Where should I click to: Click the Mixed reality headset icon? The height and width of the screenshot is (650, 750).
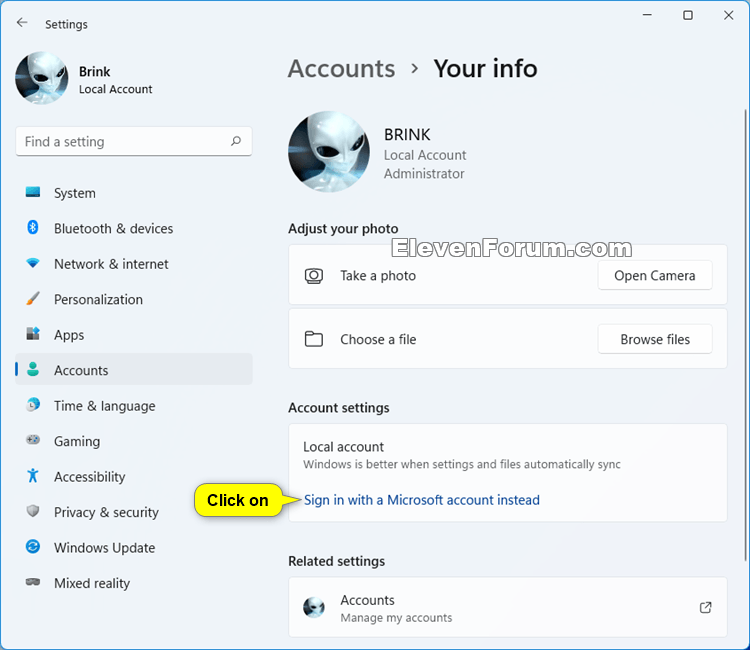[x=33, y=582]
